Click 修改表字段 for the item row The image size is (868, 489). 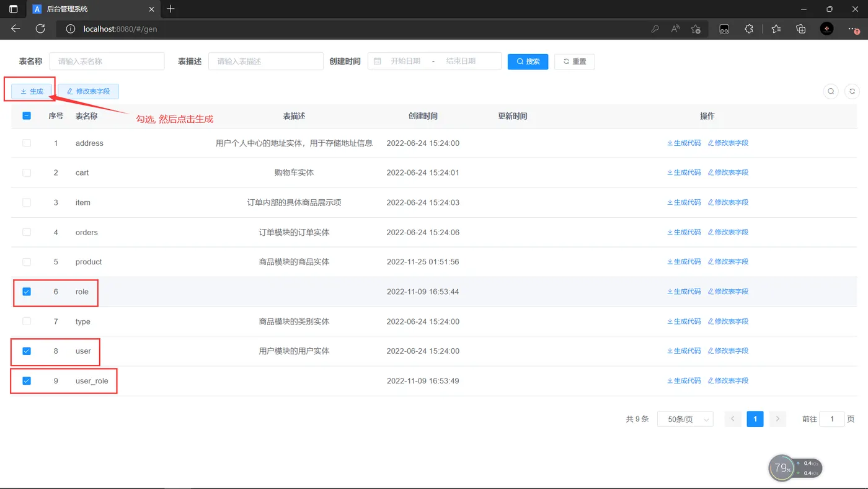(x=728, y=202)
